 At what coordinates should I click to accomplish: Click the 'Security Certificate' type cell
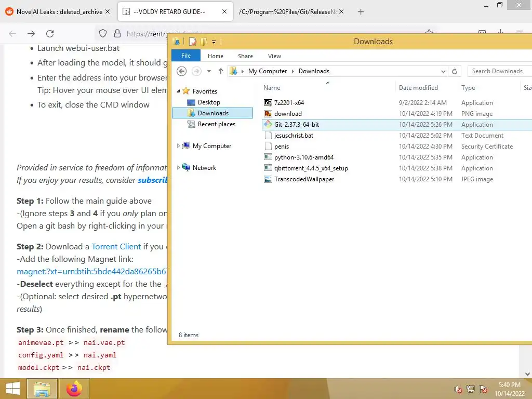pos(487,147)
